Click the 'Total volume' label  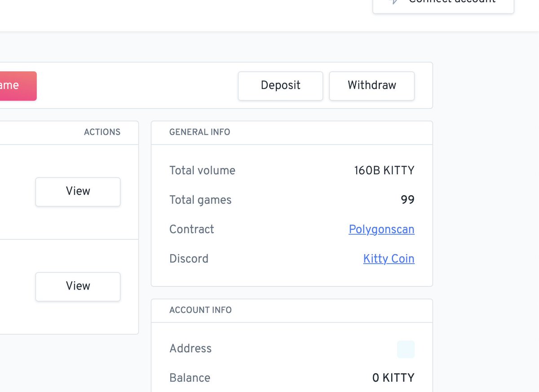click(x=202, y=171)
